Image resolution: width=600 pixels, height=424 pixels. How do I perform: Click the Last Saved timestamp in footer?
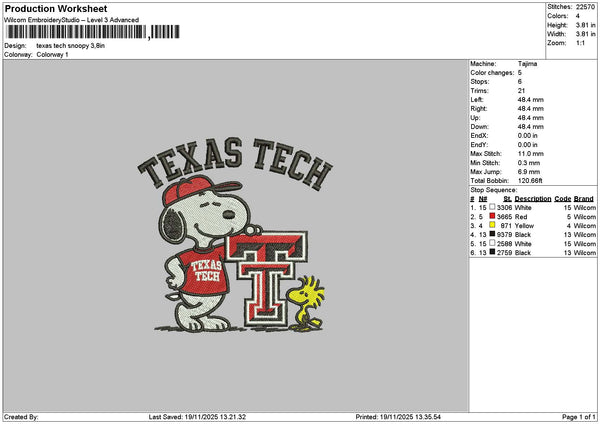coord(197,417)
